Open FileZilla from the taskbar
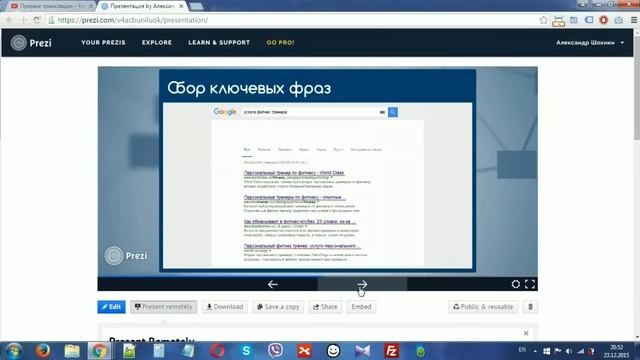The height and width of the screenshot is (360, 640). pos(391,351)
